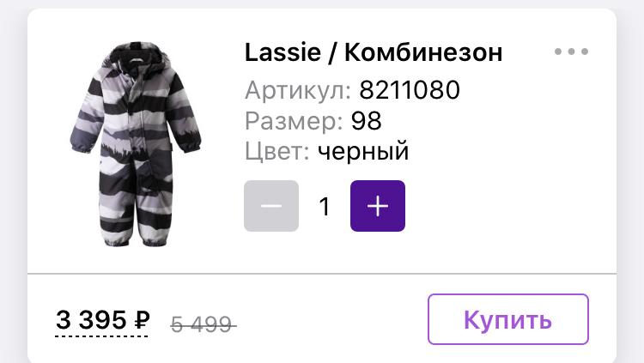Click the word Комбинезон in the title
Viewport: 644px width, 363px height.
(x=423, y=52)
